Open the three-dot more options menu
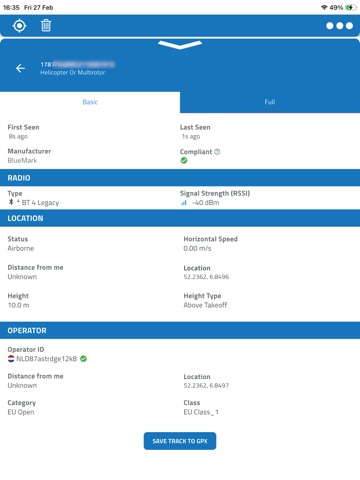This screenshot has width=360, height=480. point(339,26)
